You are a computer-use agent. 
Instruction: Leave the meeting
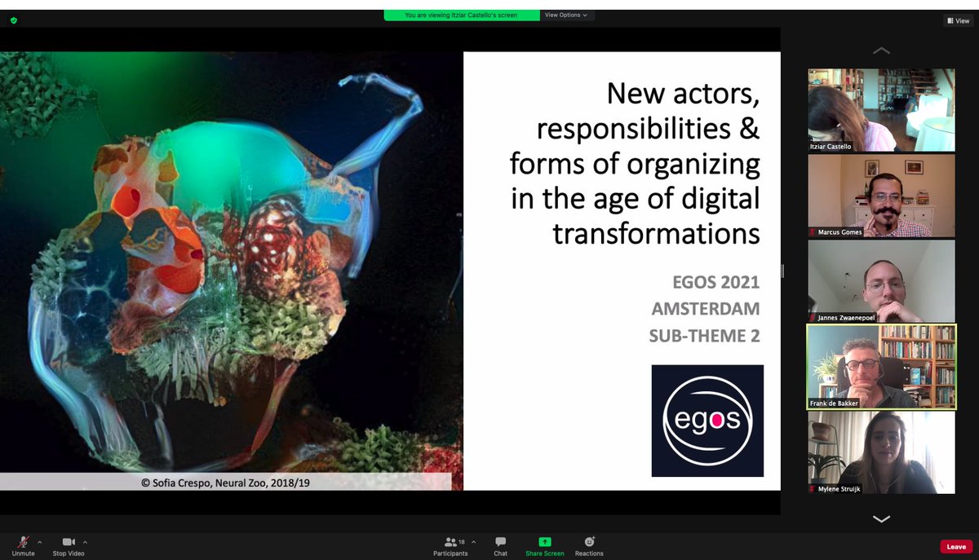coord(956,547)
